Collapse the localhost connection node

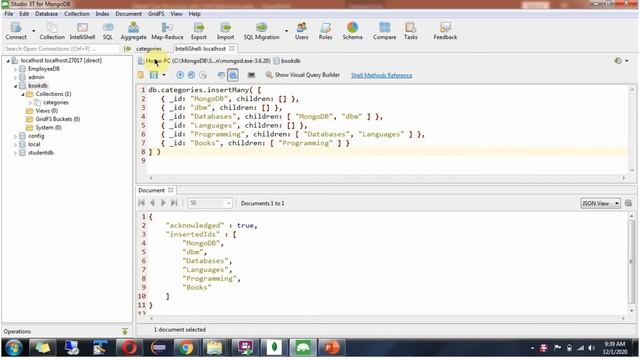[8, 60]
